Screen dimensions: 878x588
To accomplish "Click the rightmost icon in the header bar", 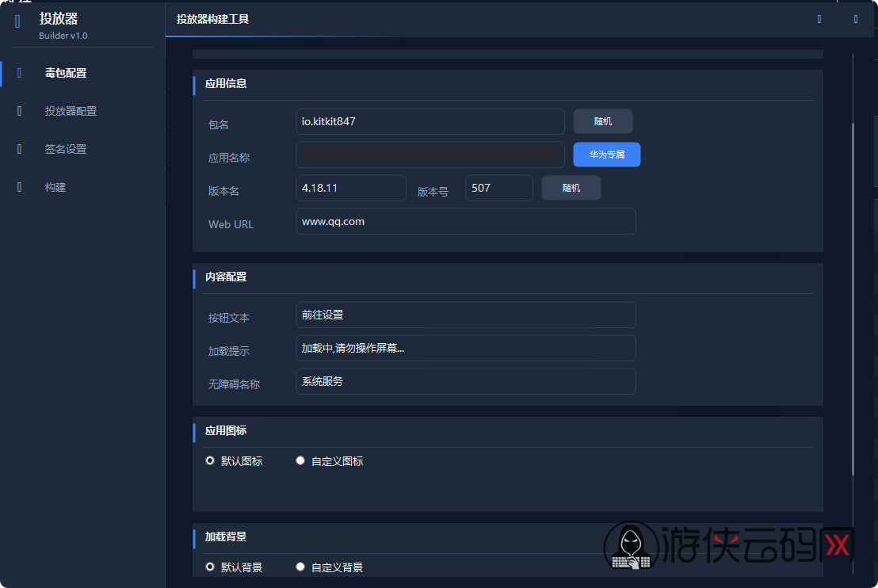I will click(x=856, y=19).
